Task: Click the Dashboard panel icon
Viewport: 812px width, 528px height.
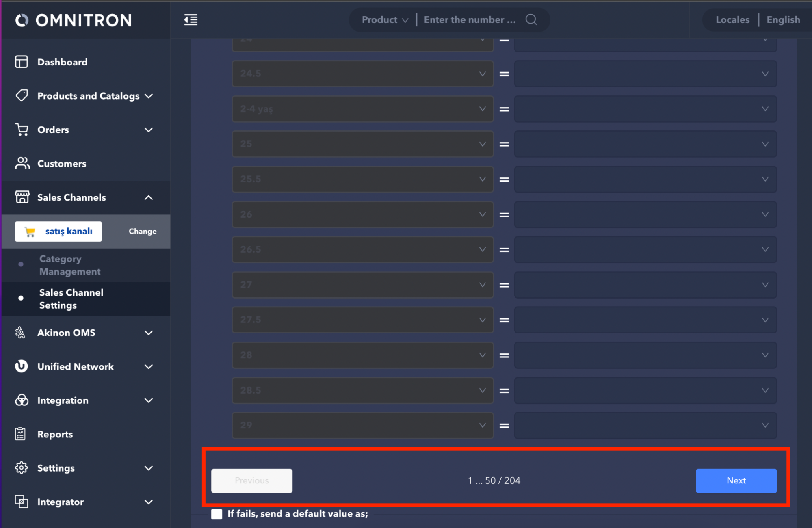Action: pos(22,62)
